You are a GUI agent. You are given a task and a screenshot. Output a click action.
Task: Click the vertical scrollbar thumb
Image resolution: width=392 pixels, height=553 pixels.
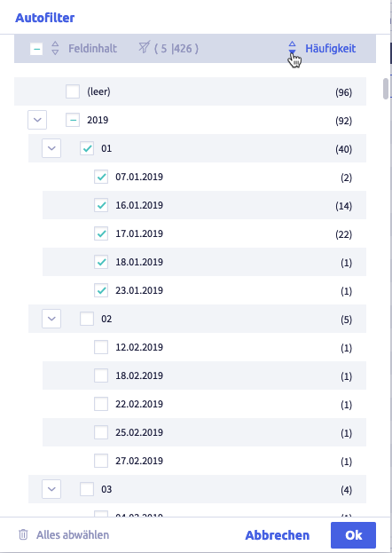(x=386, y=89)
